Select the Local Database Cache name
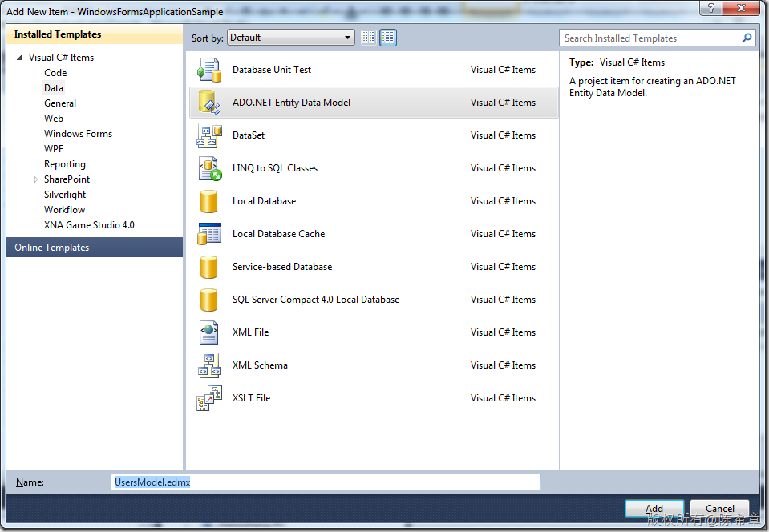769x532 pixels. coord(278,234)
